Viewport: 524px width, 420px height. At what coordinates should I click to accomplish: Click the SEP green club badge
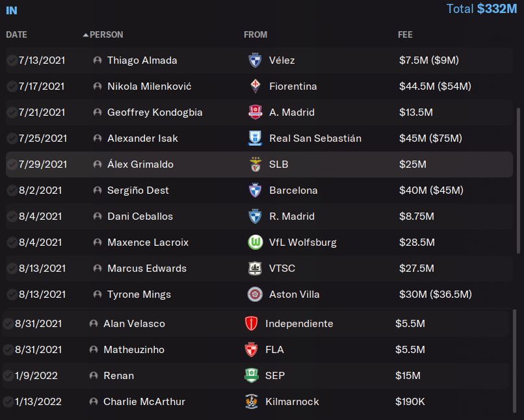point(252,376)
